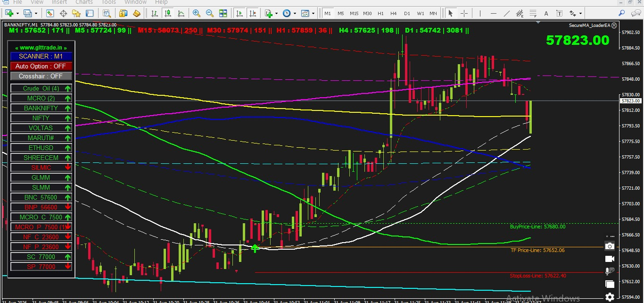
Task: Click the Zoom In magnifier
Action: coord(197,13)
